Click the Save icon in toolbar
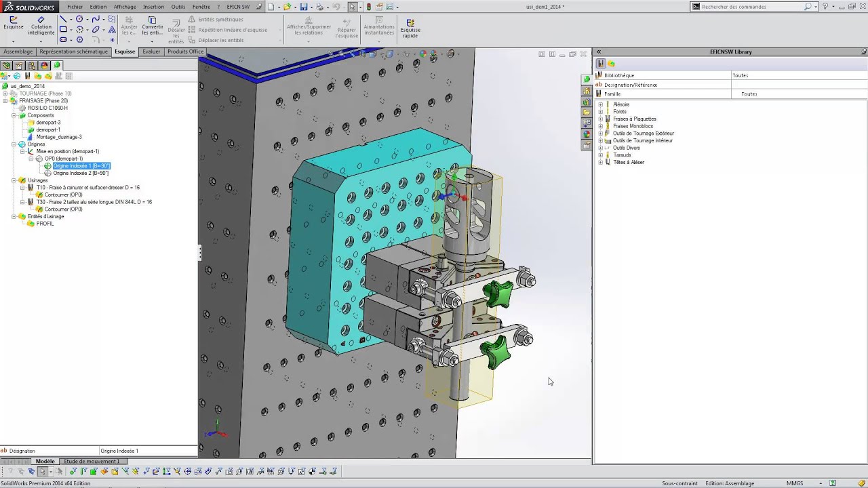The height and width of the screenshot is (488, 868). click(x=303, y=7)
